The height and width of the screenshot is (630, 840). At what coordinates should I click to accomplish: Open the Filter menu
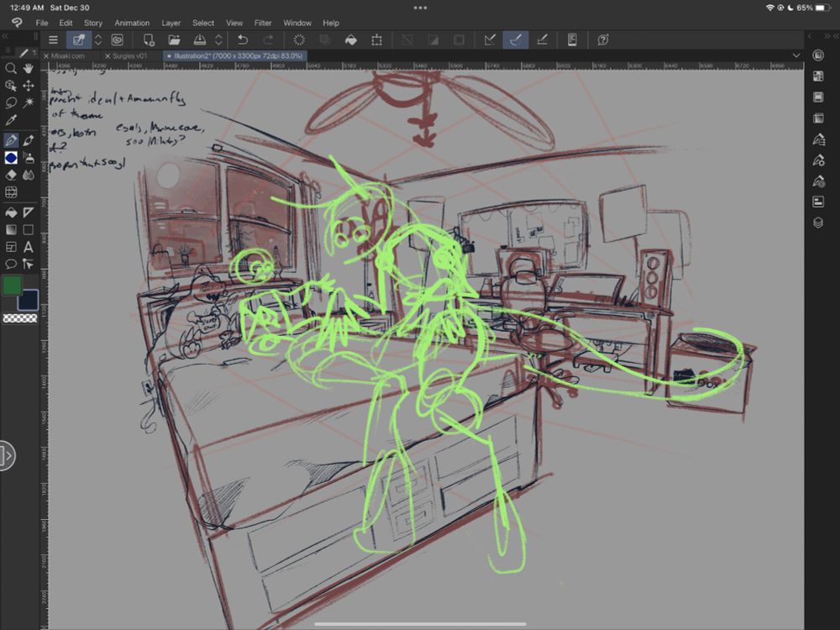click(x=262, y=23)
